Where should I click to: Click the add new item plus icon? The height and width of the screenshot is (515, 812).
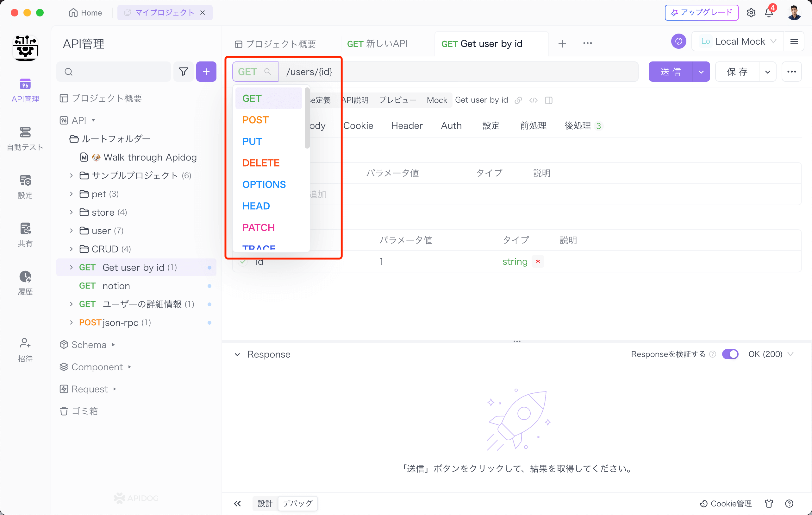pos(207,71)
